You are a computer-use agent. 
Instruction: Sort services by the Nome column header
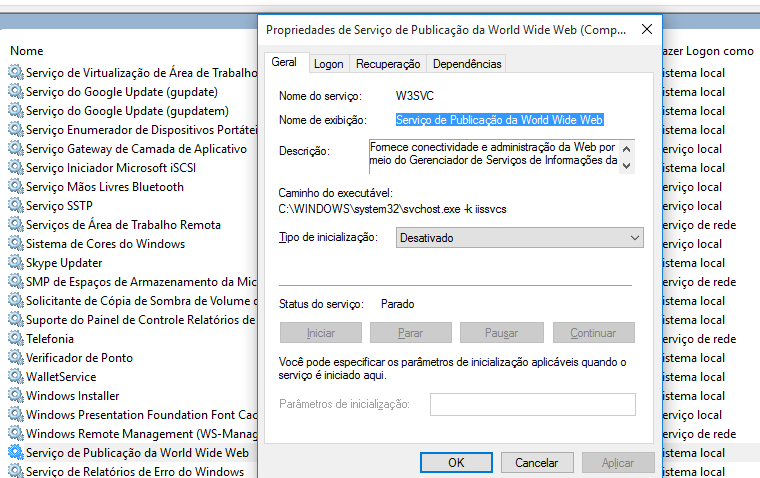pos(27,50)
